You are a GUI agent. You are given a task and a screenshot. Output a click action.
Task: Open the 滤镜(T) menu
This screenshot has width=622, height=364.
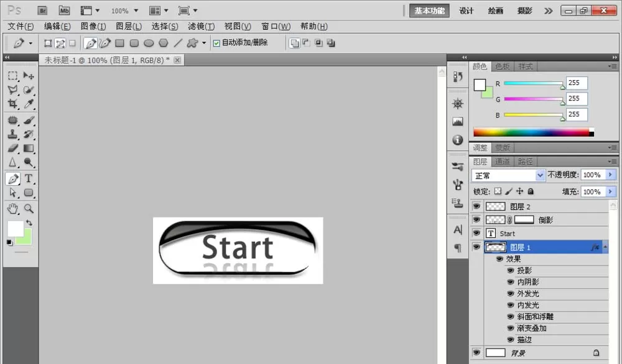tap(201, 27)
